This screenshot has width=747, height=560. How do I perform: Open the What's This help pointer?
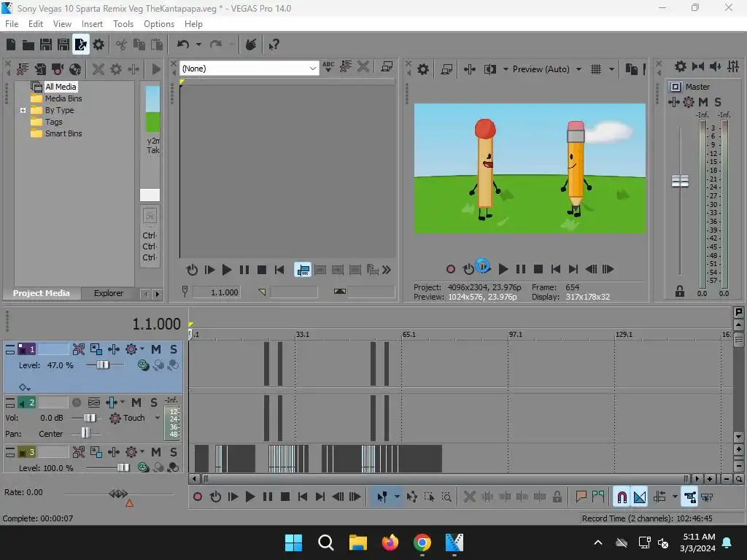pyautogui.click(x=274, y=44)
